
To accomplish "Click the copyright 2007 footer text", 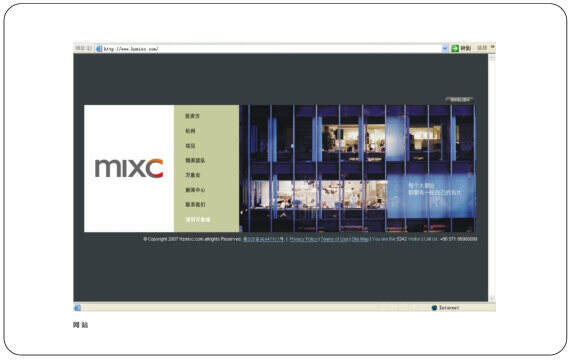I will pyautogui.click(x=192, y=239).
